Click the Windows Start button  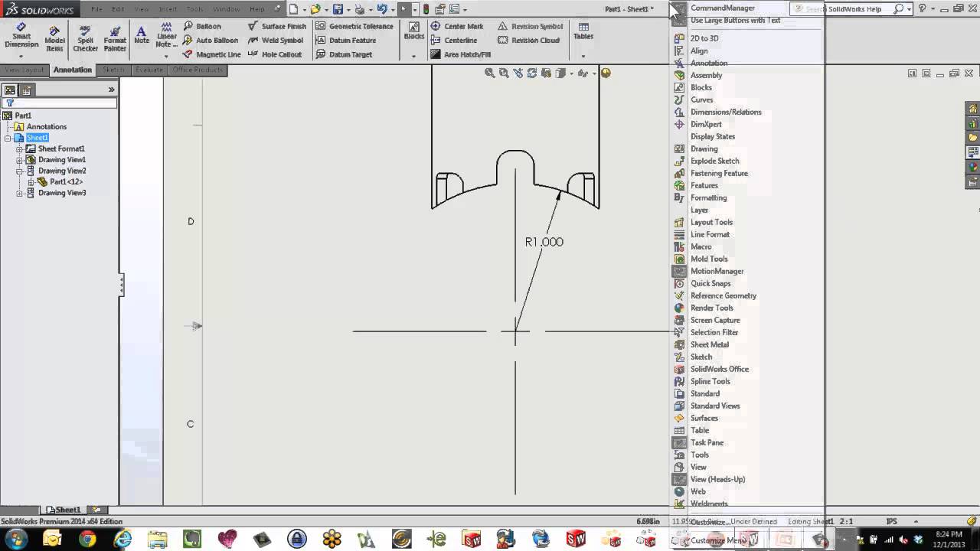click(15, 539)
